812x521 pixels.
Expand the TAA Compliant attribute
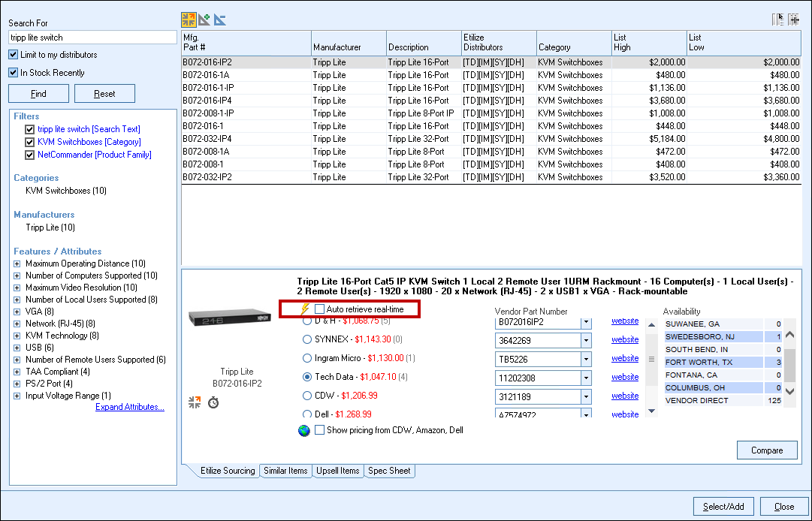pos(17,372)
